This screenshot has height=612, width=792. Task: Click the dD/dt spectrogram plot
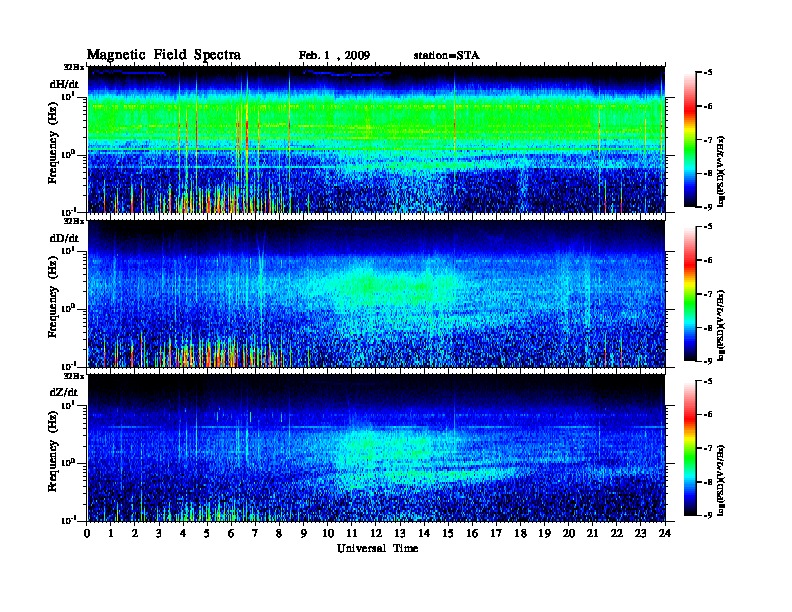pyautogui.click(x=376, y=293)
